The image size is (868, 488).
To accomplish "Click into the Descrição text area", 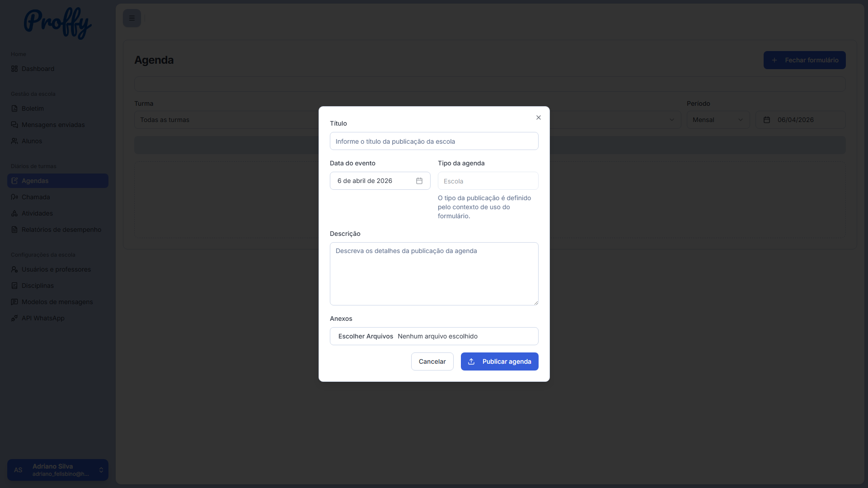I will coord(434,274).
